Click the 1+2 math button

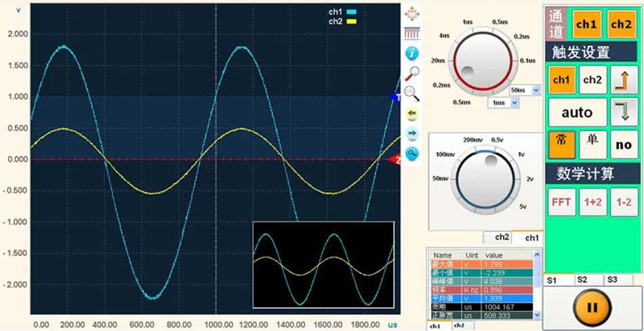[x=592, y=202]
